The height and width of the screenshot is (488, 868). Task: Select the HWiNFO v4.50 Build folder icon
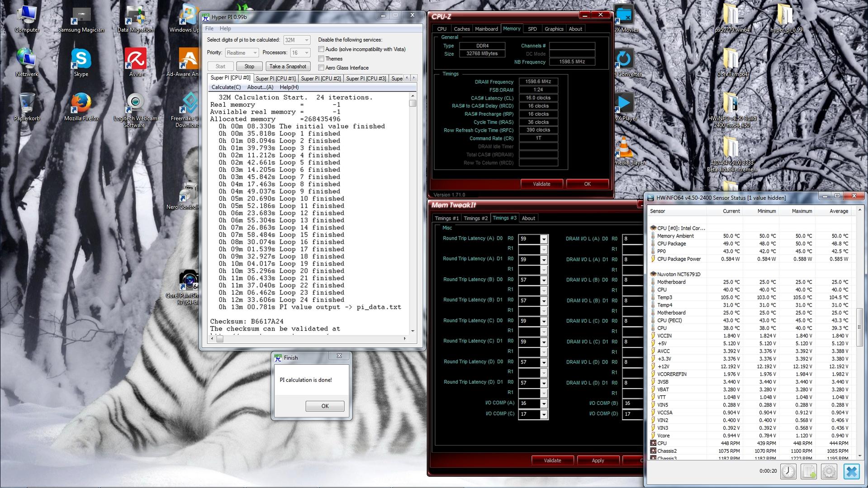[732, 110]
